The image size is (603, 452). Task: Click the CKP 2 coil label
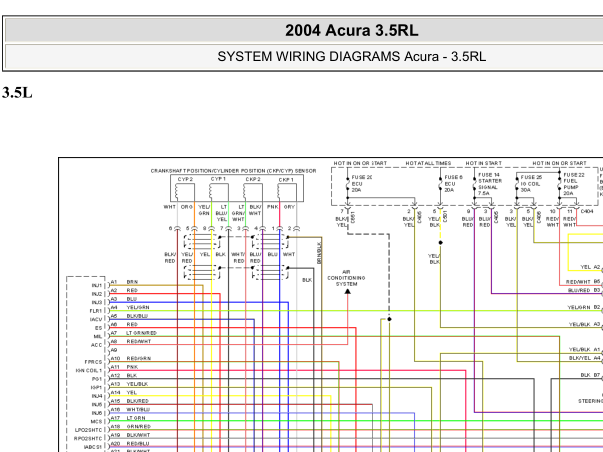(x=253, y=179)
